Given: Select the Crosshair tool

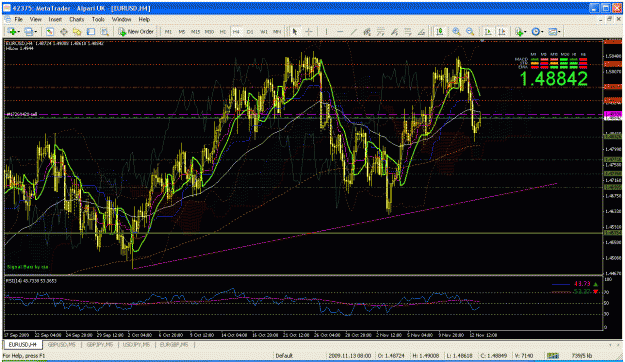Looking at the screenshot, I should (309, 31).
